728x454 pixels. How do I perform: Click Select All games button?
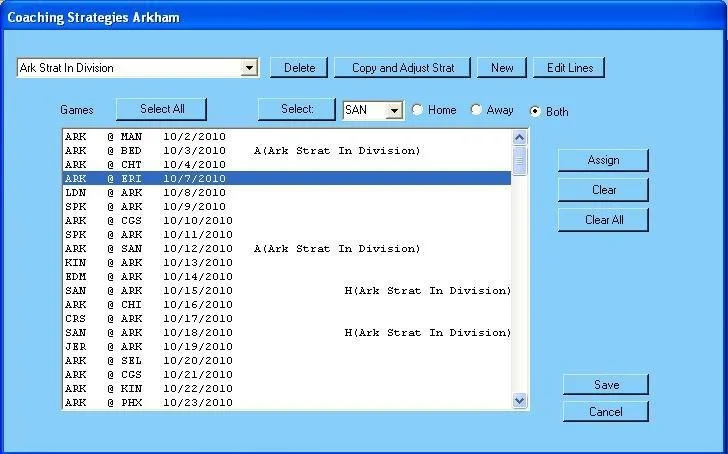(x=161, y=109)
